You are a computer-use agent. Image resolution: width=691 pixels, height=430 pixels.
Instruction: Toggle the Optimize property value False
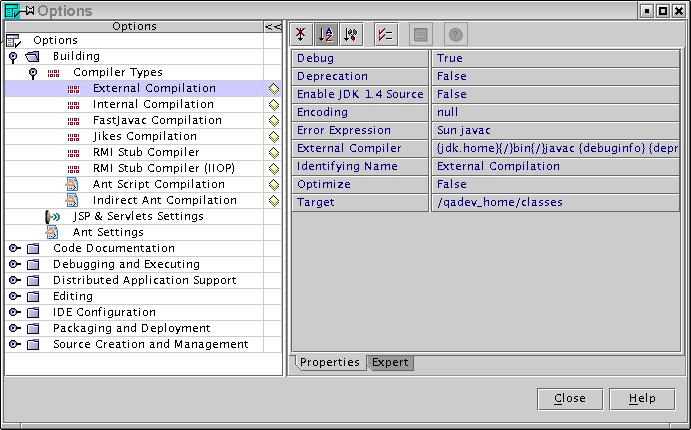555,184
